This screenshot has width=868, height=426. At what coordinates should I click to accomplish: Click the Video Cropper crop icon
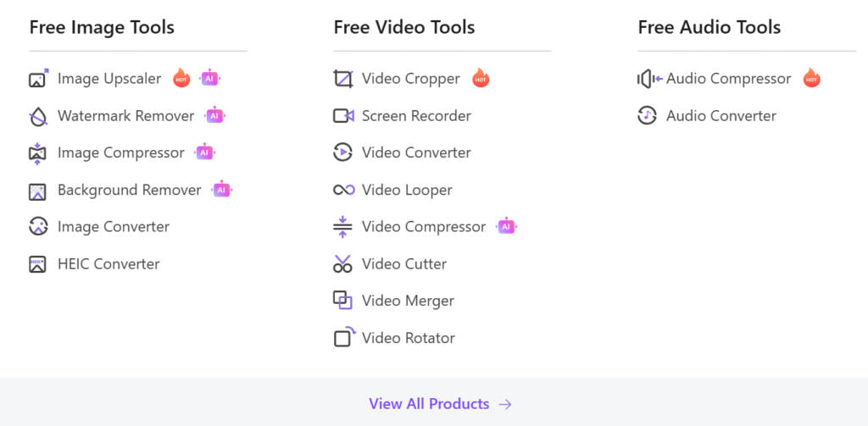(342, 79)
